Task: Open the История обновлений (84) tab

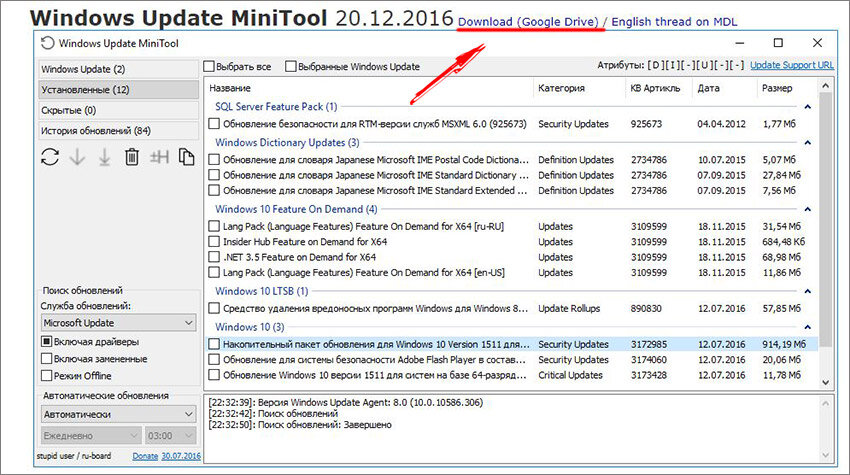Action: pyautogui.click(x=118, y=131)
